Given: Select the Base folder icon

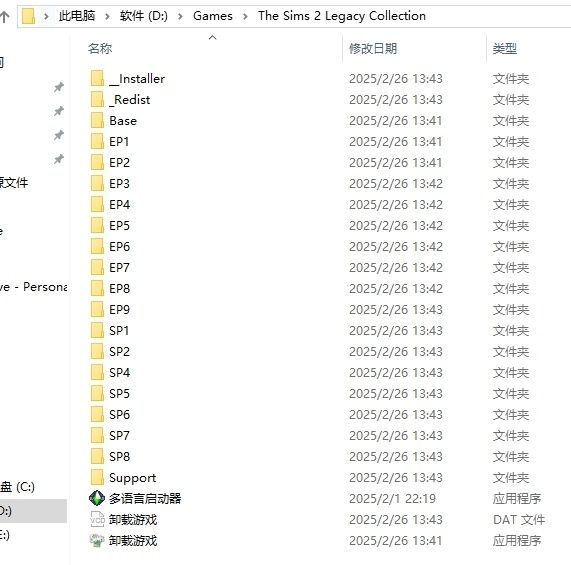Looking at the screenshot, I should click(97, 120).
